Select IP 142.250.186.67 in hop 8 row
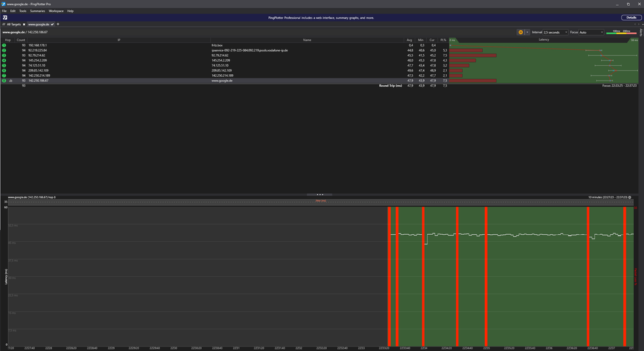The image size is (644, 351). pos(38,81)
